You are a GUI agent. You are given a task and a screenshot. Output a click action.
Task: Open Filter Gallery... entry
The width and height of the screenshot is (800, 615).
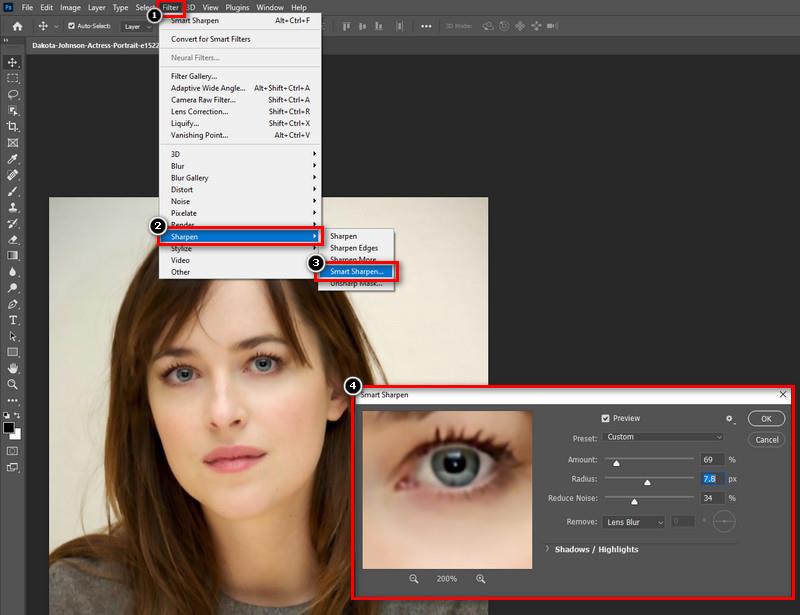click(x=240, y=76)
